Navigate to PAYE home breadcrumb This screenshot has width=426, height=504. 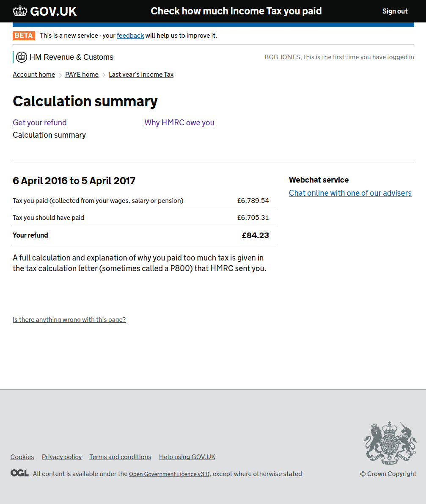click(x=82, y=75)
